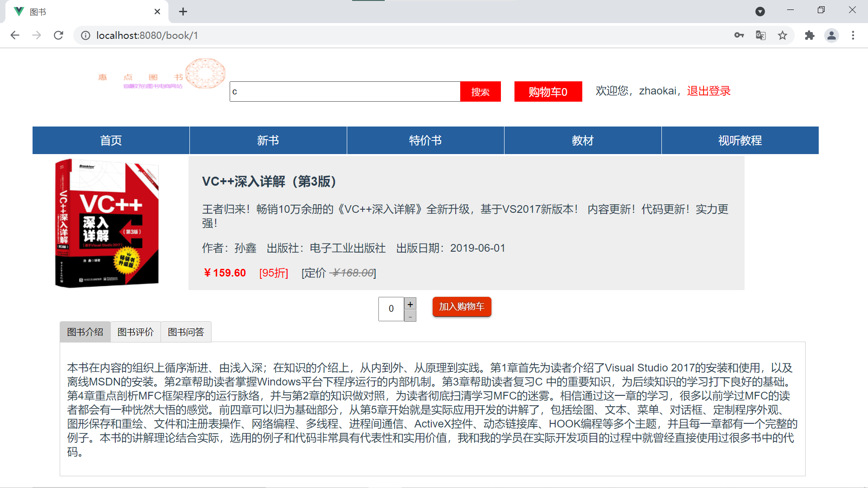
Task: Bookmark this page with the star icon
Action: (x=783, y=35)
